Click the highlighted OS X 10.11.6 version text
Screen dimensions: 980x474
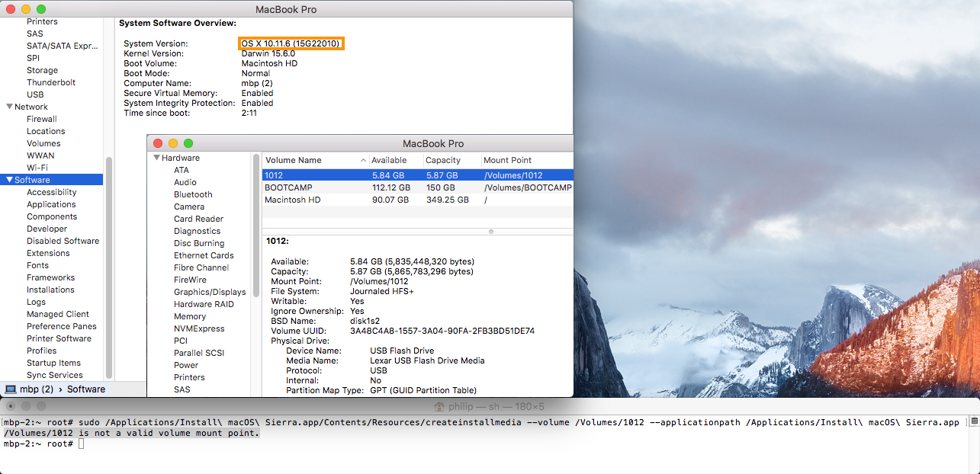pyautogui.click(x=291, y=43)
